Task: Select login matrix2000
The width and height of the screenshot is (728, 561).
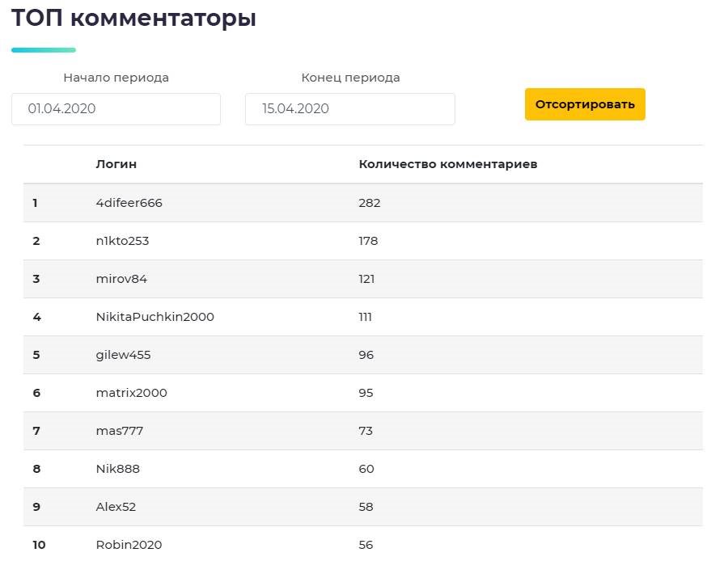Action: (x=131, y=393)
